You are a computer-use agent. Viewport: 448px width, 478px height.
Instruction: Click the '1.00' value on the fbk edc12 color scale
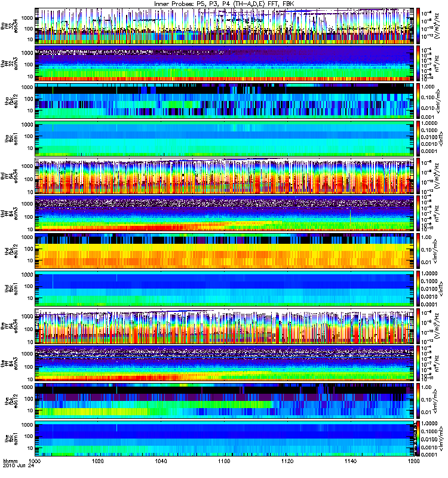426,387
